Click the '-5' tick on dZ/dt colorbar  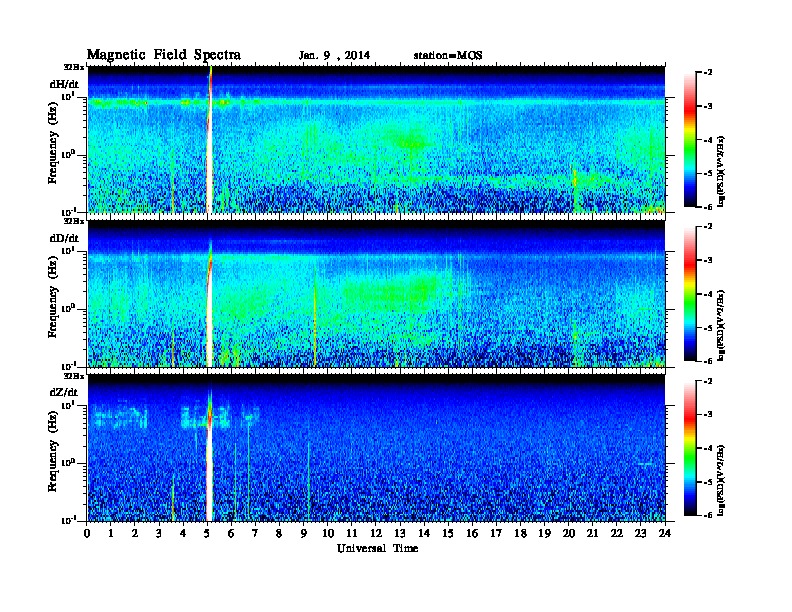coord(708,482)
